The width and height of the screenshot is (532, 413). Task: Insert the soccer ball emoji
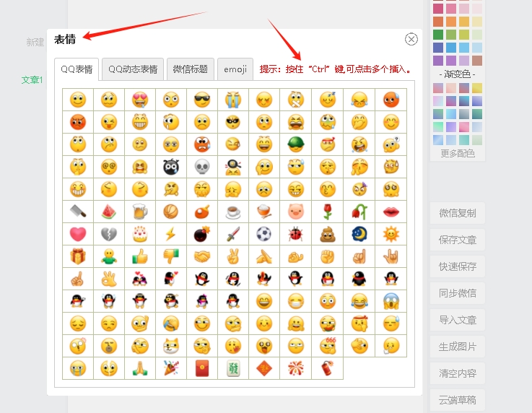[264, 234]
